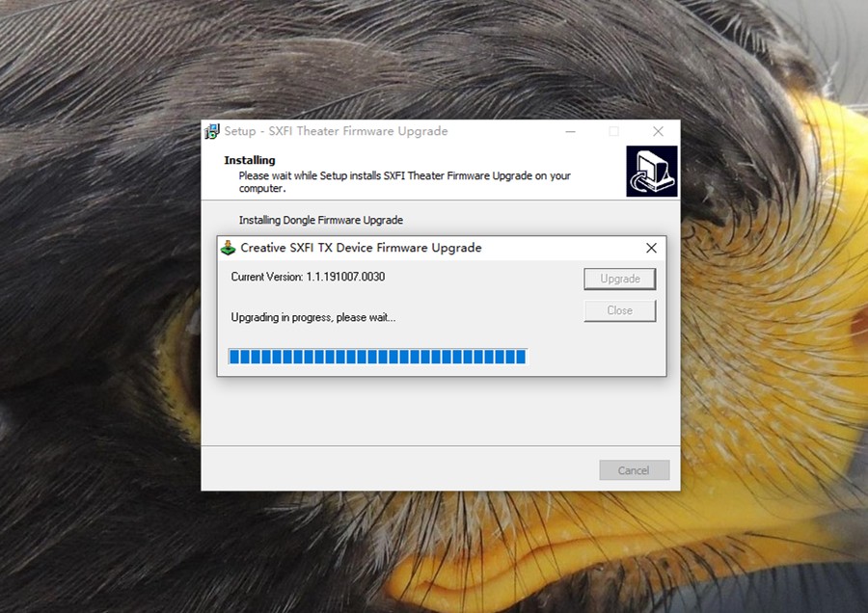Hit the Cancel button in Setup window
Screen dimensions: 868x613
click(x=634, y=470)
